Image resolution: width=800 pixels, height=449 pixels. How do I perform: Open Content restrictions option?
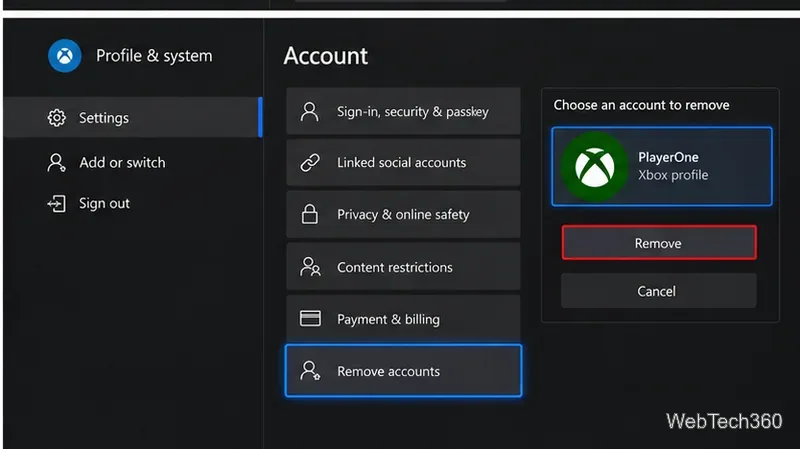(x=404, y=267)
